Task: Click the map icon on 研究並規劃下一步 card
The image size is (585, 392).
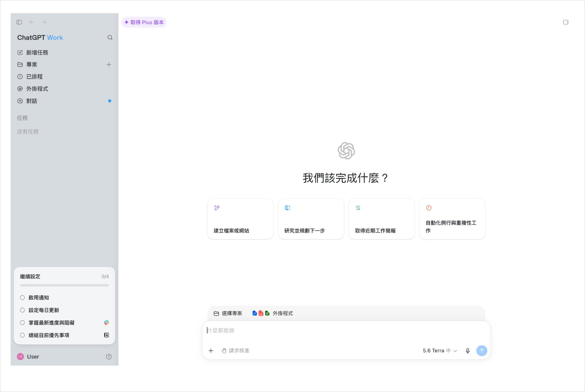Action: pyautogui.click(x=287, y=208)
